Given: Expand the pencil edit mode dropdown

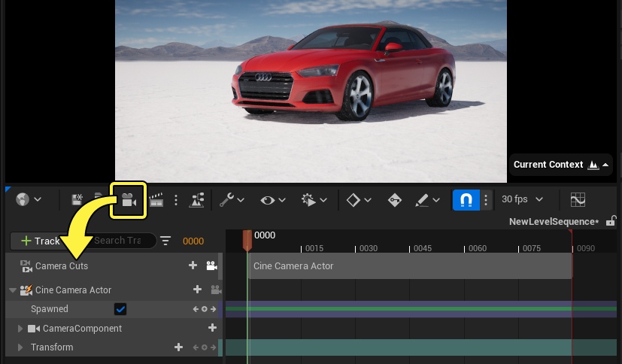Looking at the screenshot, I should coord(436,200).
